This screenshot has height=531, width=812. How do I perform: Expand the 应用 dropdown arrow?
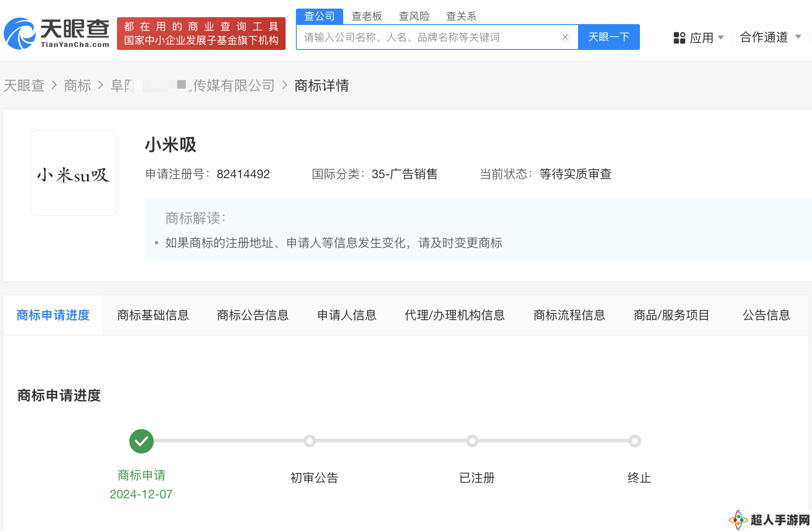click(721, 37)
